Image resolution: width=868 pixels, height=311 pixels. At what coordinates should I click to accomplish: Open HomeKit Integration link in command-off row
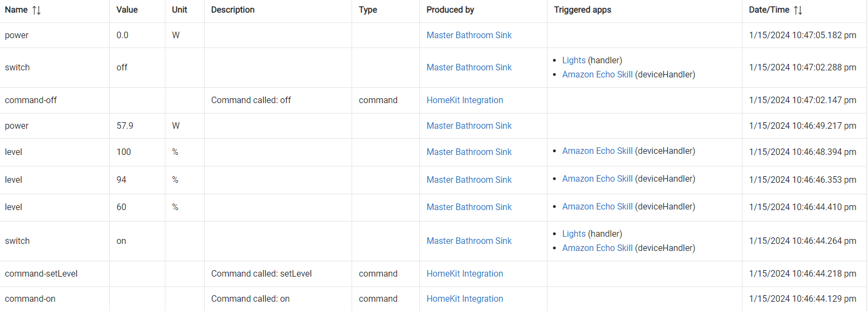[465, 100]
